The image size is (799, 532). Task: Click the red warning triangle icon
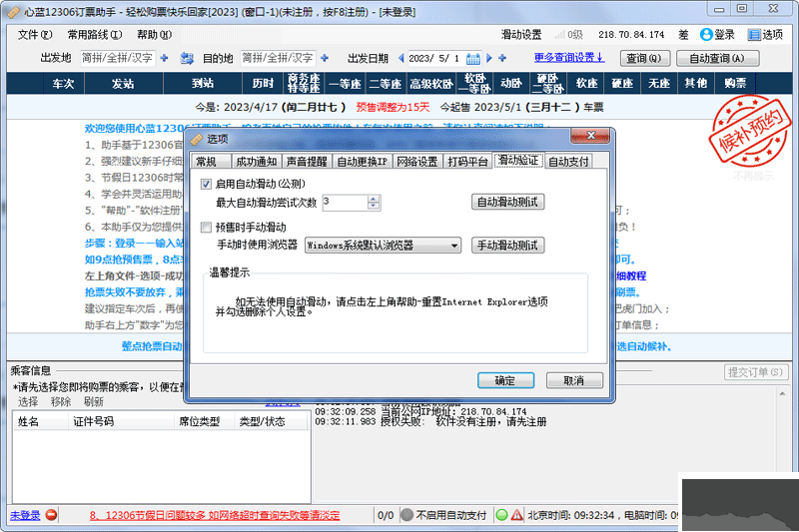pos(516,515)
